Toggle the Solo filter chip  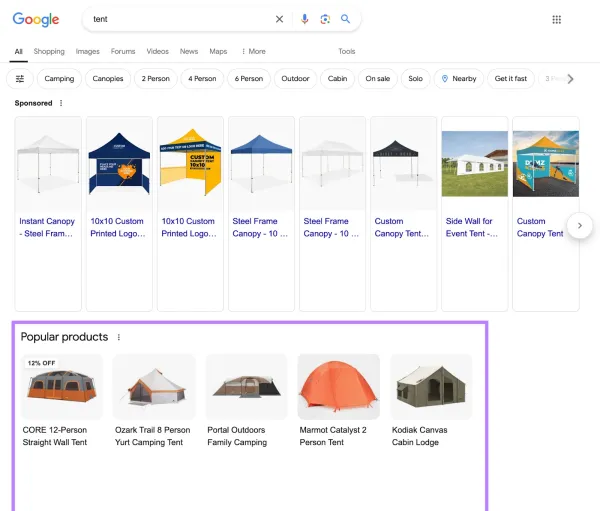coord(416,79)
